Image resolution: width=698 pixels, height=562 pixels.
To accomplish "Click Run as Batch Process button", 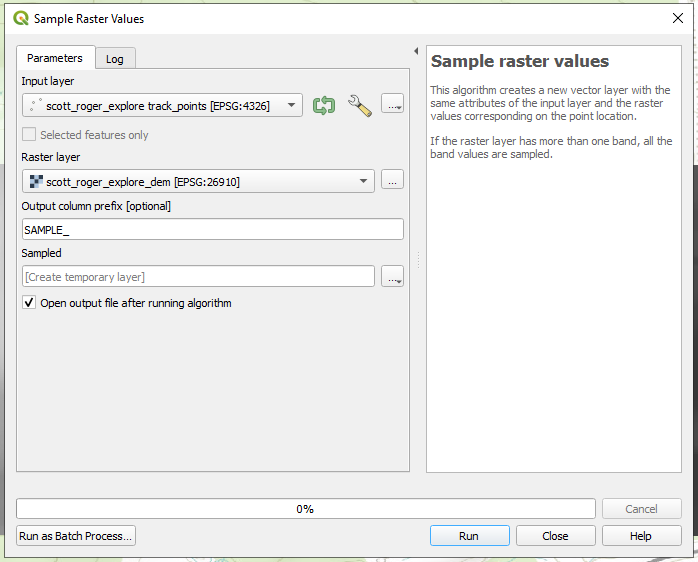I will point(76,536).
